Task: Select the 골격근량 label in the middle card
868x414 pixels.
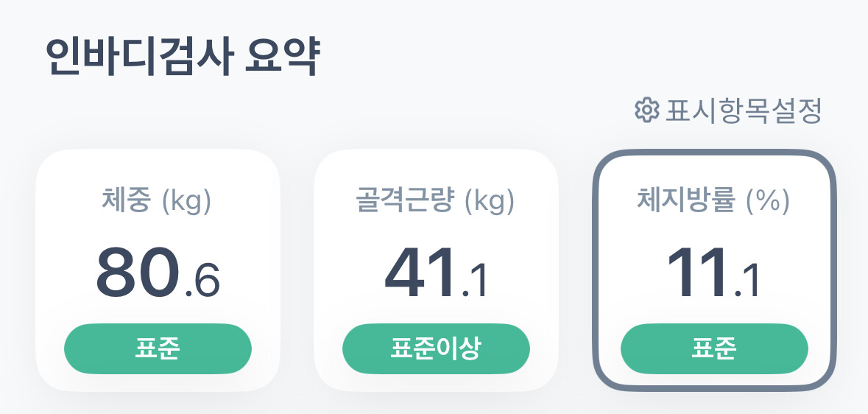Action: (405, 201)
